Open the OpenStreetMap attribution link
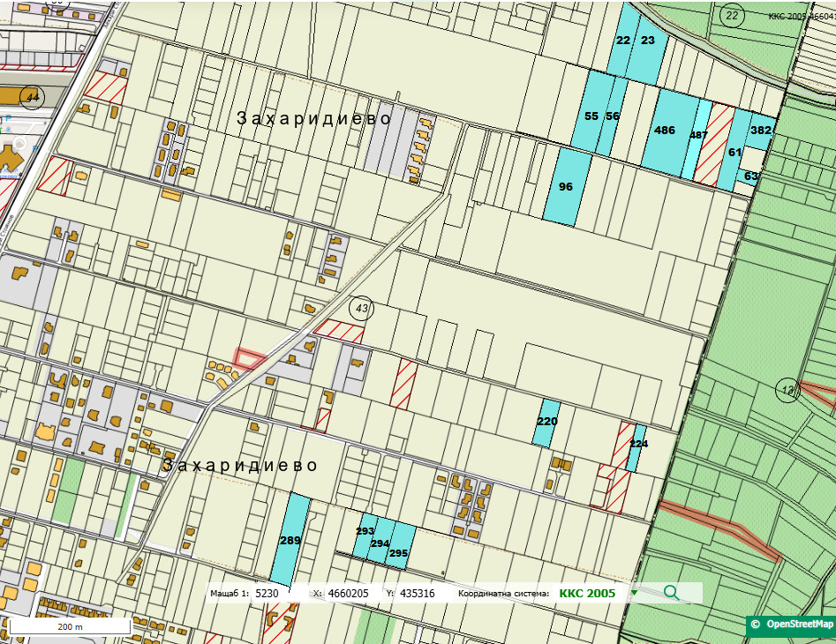Viewport: 836px width, 644px height. [791, 625]
